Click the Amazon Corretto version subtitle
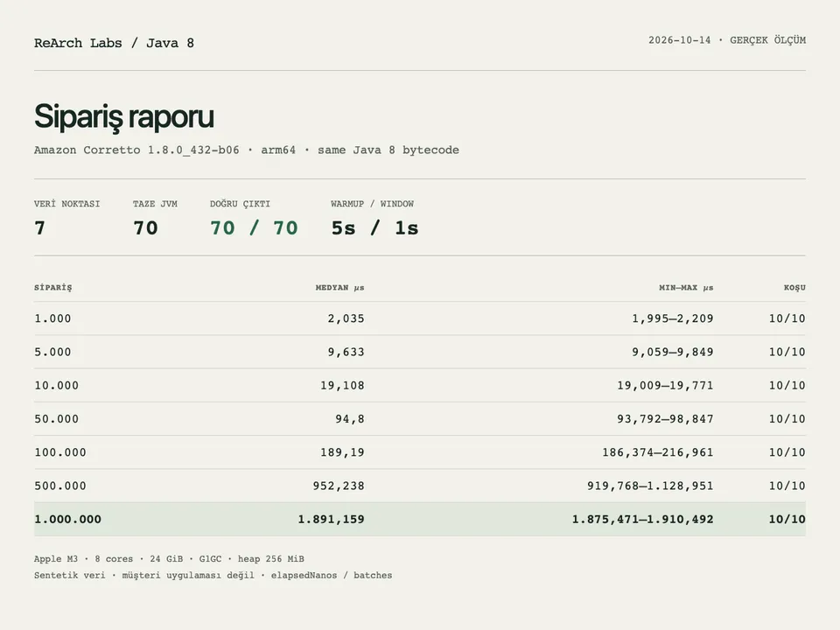840x630 pixels. (x=247, y=150)
